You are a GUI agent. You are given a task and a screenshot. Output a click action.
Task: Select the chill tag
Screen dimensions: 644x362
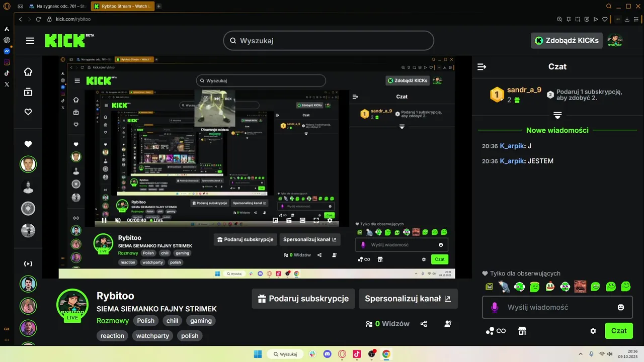(x=173, y=321)
